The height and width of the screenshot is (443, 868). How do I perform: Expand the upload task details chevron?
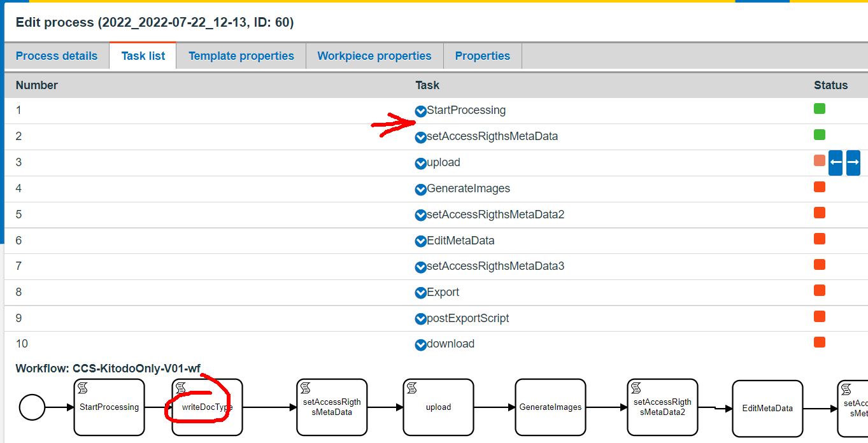tap(420, 162)
